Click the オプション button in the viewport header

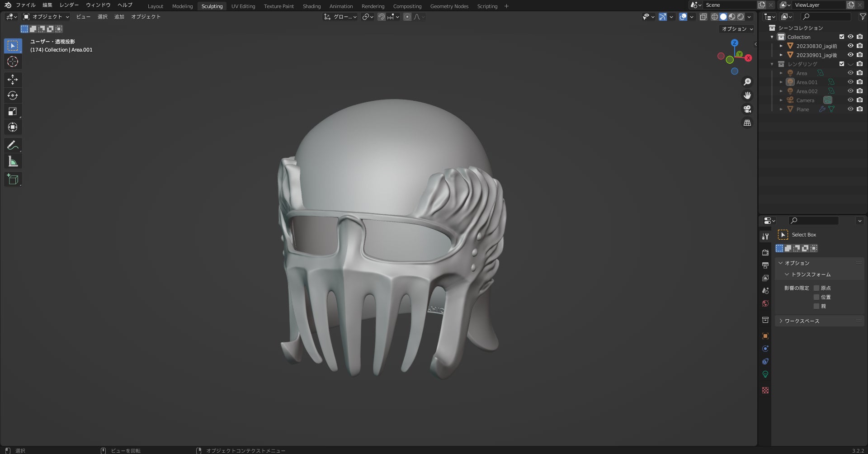coord(737,29)
